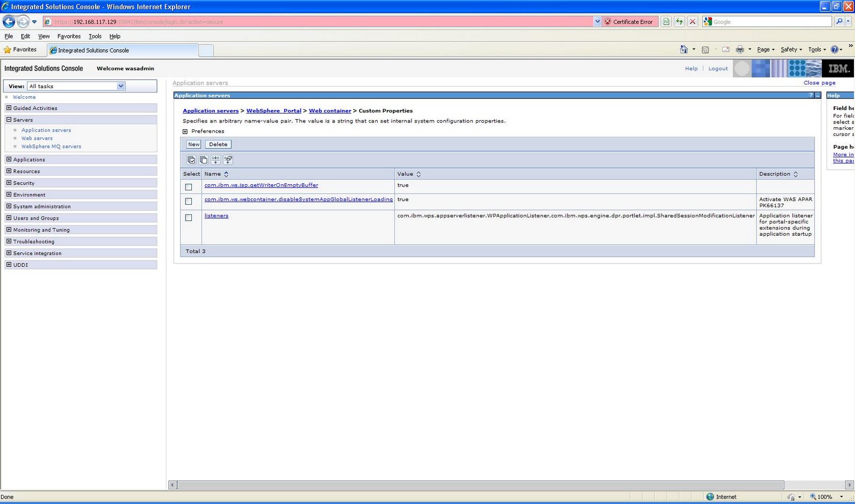Collapse the Servers tree section

tap(9, 120)
